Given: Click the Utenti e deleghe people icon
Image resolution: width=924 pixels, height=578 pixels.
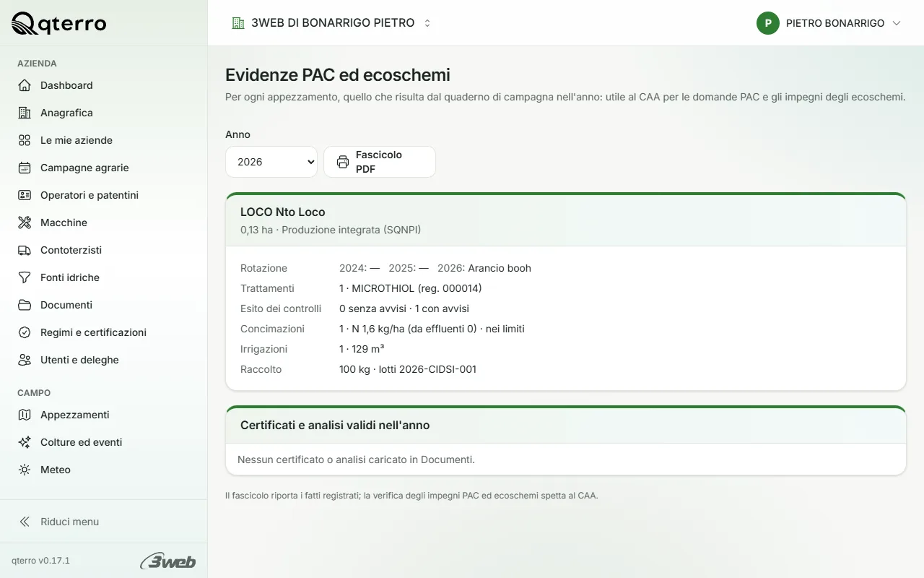Looking at the screenshot, I should coord(25,360).
